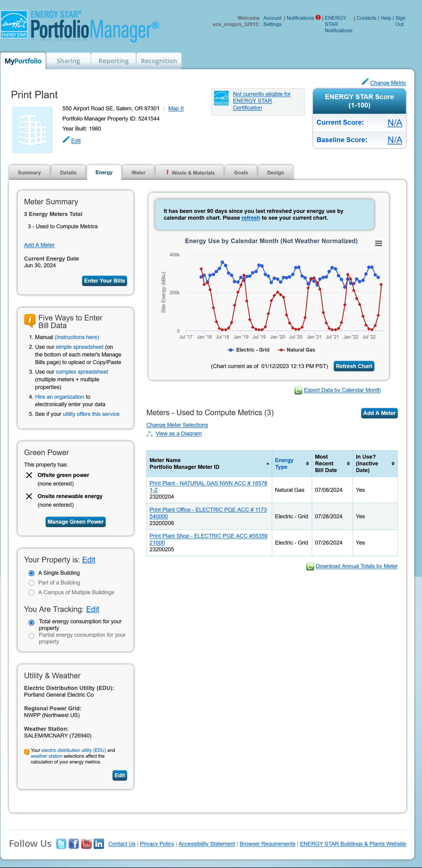
Task: Select Partial energy consumption radio option
Action: (31, 636)
